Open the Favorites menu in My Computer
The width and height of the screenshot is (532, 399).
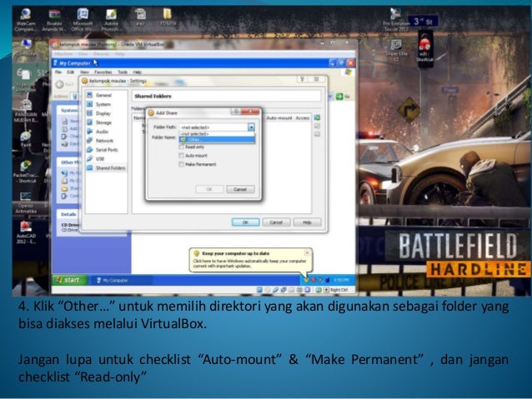pos(103,72)
